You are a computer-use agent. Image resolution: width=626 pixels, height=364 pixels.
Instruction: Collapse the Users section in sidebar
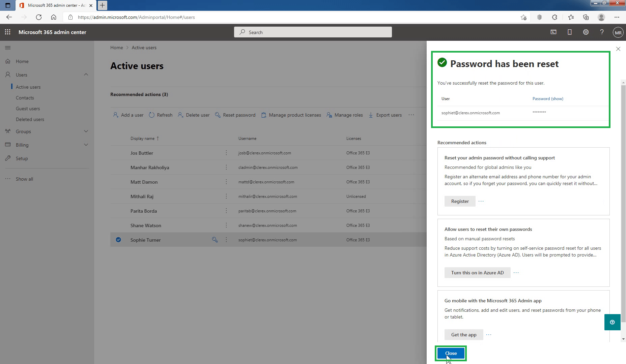pos(86,74)
